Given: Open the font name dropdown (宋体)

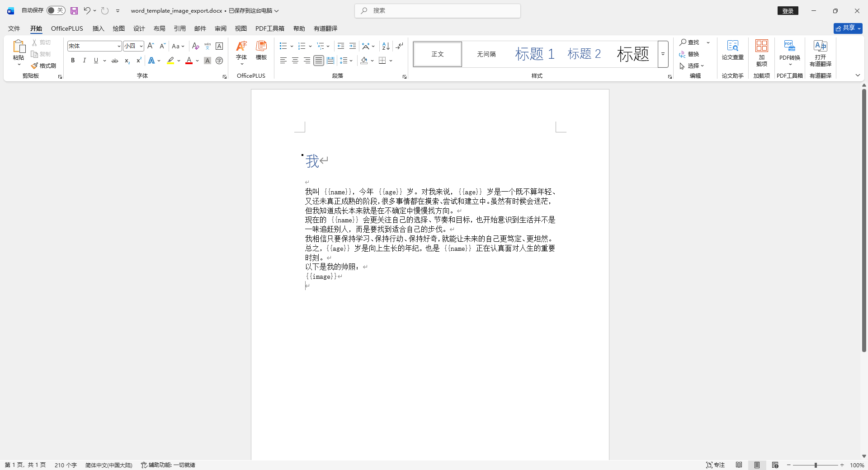Looking at the screenshot, I should [119, 46].
